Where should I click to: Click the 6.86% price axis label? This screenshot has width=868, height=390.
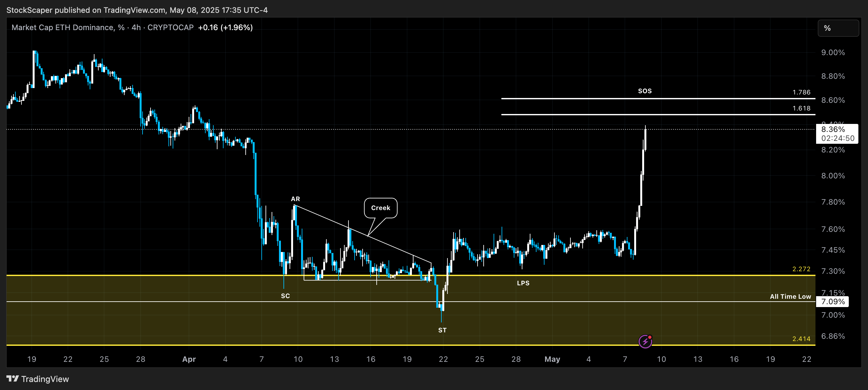click(833, 336)
